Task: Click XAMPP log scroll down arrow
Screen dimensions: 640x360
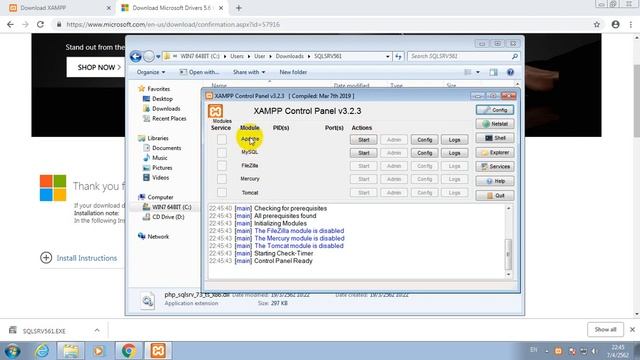Action: (508, 274)
